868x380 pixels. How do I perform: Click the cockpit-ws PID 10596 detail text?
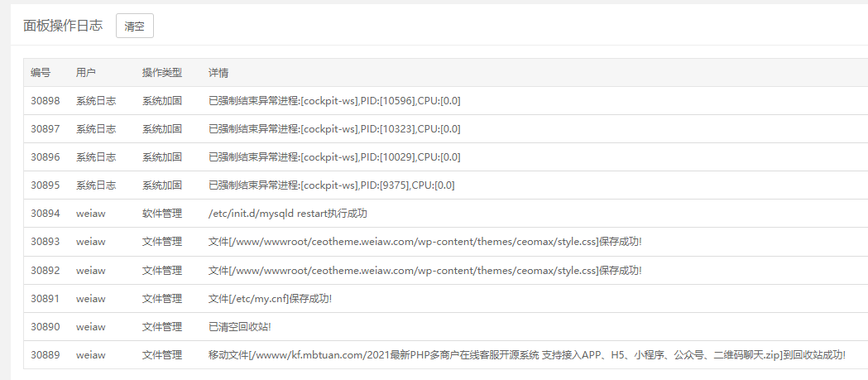click(x=334, y=101)
